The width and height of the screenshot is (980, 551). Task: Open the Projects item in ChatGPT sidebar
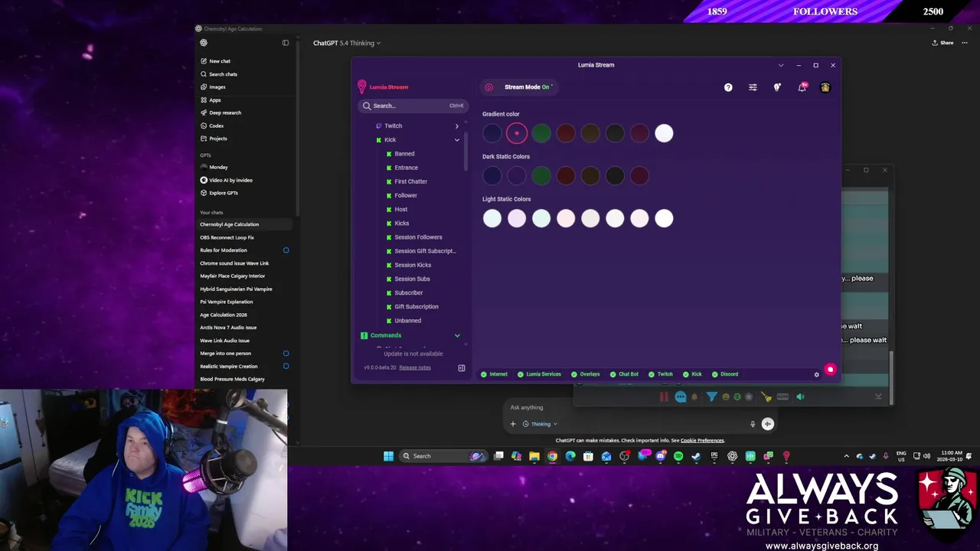click(214, 139)
